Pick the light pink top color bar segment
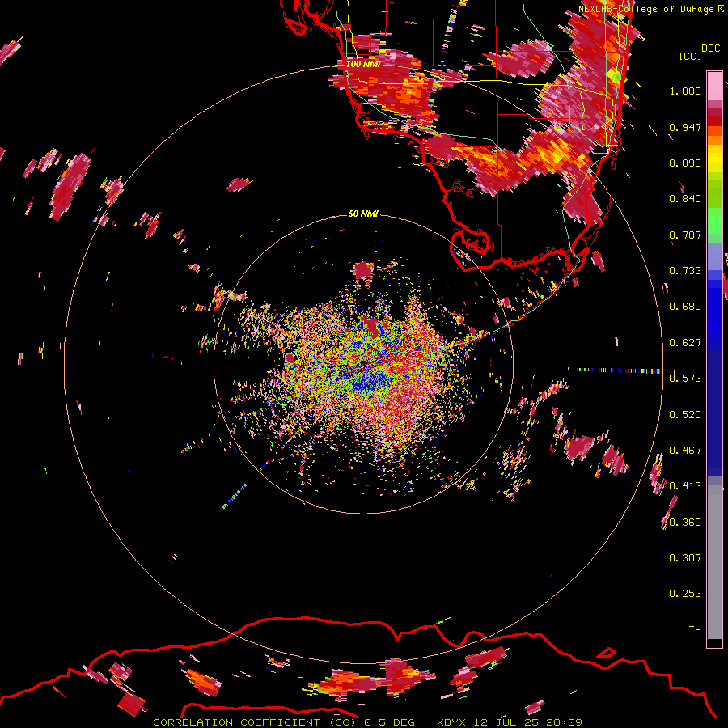Viewport: 728px width, 728px height. (714, 87)
